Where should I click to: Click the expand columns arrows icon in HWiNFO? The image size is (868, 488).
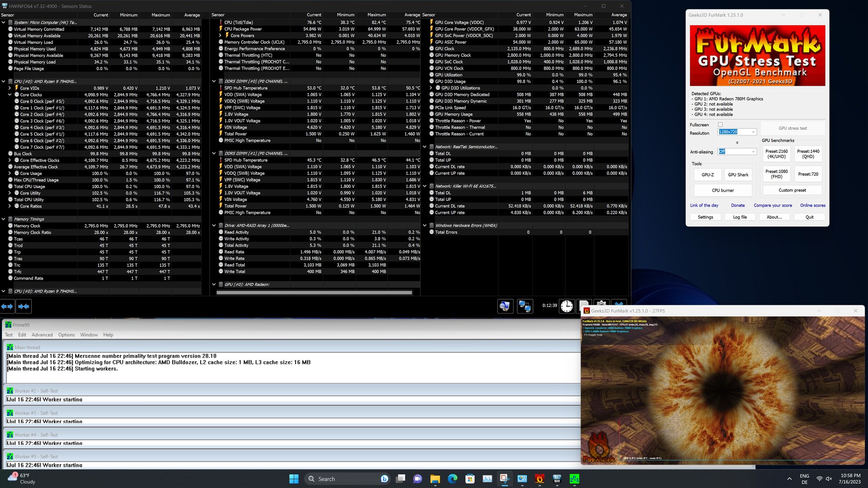pos(7,306)
